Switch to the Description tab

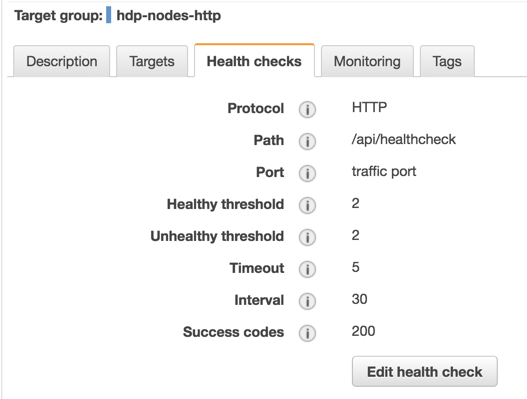tap(62, 62)
